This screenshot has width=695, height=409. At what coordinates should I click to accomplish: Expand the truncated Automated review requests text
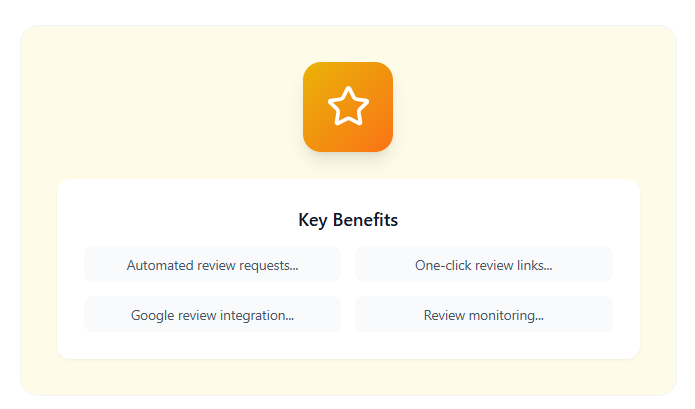212,265
